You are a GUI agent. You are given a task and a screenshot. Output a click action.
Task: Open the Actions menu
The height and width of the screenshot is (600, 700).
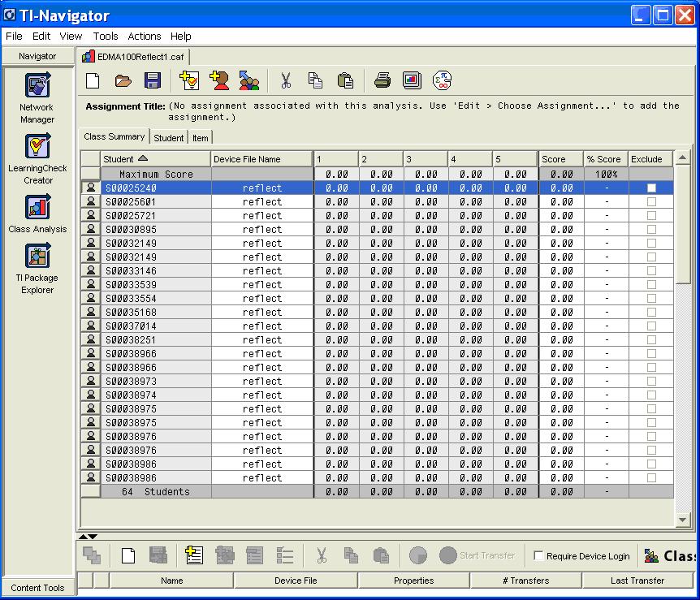[x=145, y=37]
